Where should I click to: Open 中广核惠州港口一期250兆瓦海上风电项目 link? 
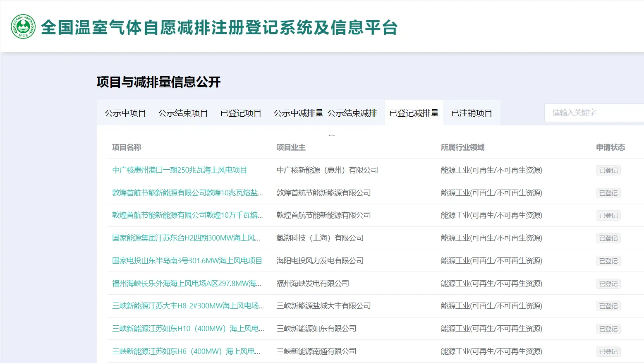click(x=180, y=170)
